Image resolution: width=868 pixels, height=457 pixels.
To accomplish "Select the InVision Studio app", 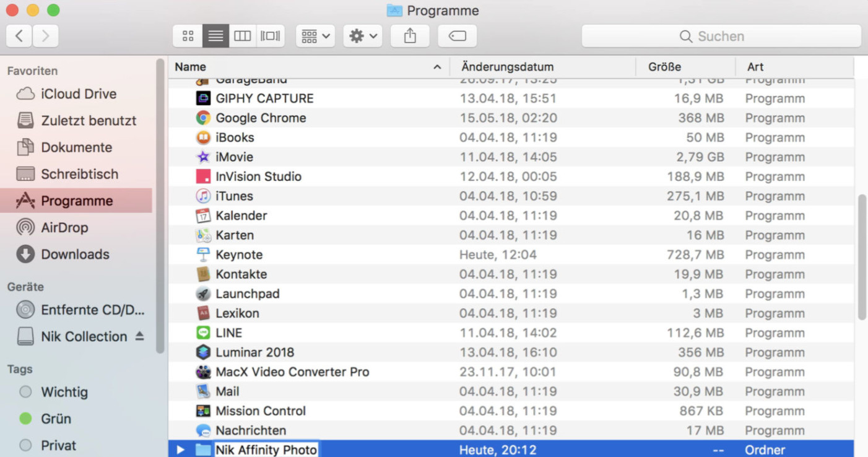I will point(511,176).
